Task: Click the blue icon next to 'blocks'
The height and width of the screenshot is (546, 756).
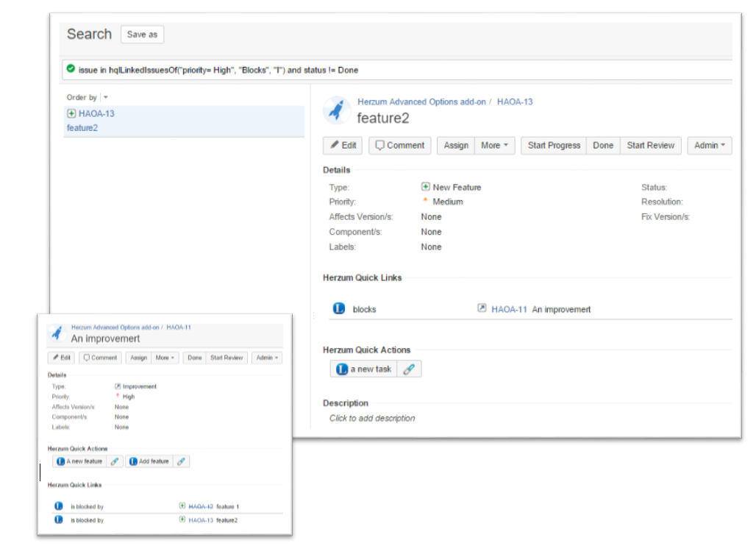Action: 338,309
